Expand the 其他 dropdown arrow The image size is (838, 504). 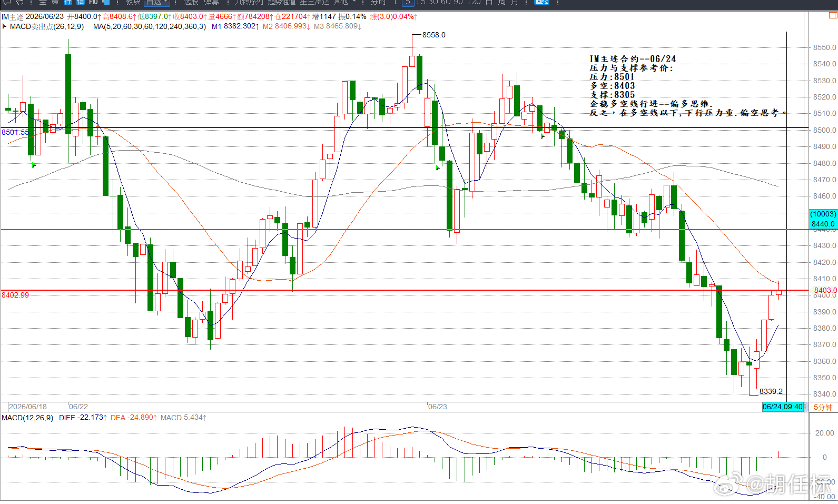(354, 2)
